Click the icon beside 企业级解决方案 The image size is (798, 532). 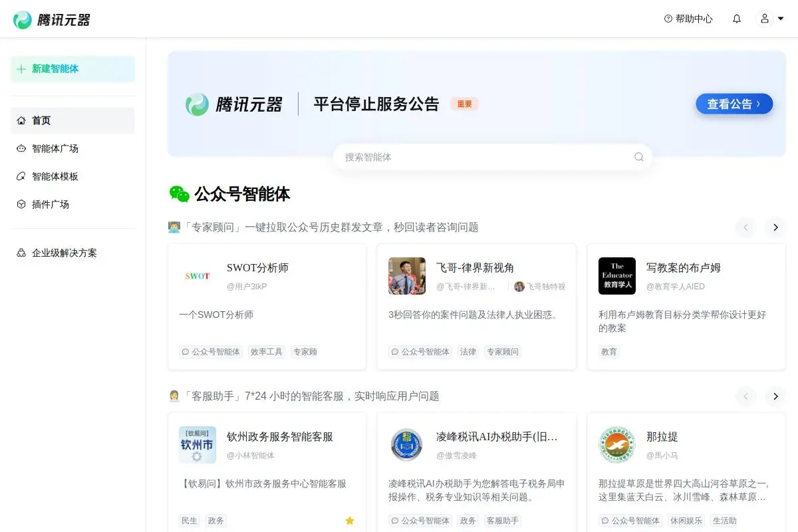21,253
